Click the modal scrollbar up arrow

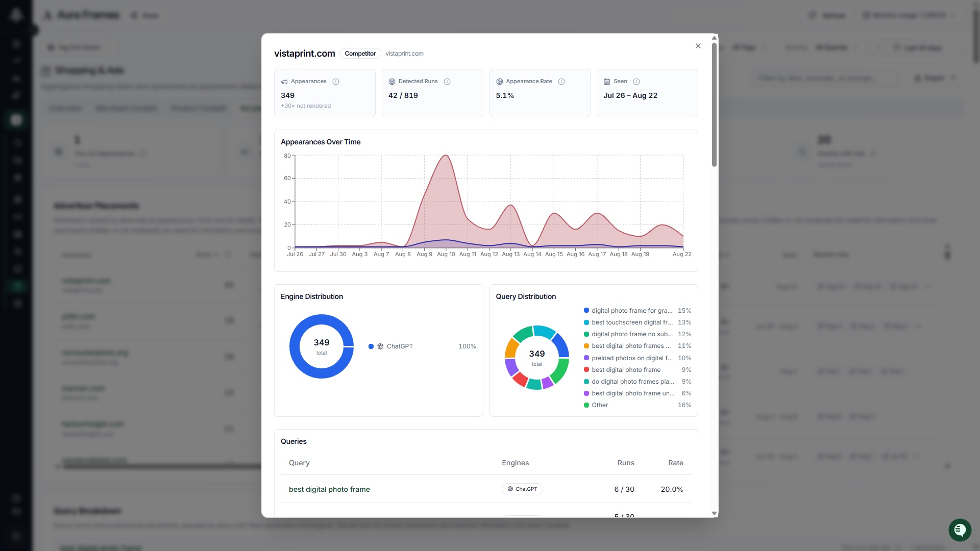tap(714, 38)
